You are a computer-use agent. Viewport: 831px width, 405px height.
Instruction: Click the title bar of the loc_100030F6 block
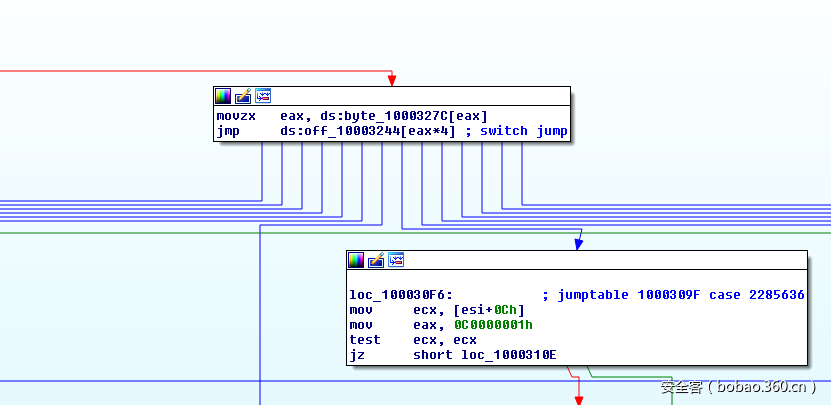[600, 260]
